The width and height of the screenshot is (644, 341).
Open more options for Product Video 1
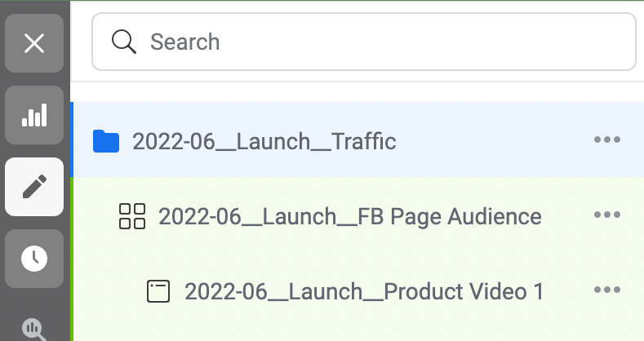[607, 290]
